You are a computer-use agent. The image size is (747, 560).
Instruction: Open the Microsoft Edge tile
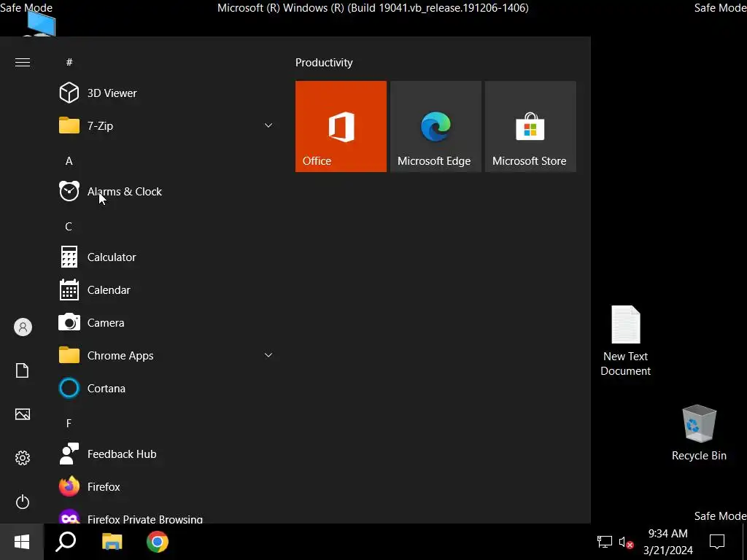[436, 126]
